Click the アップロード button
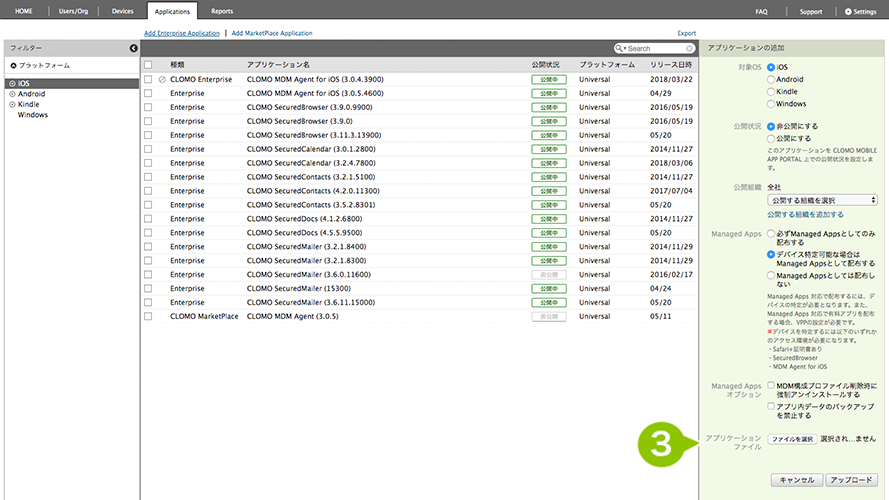Viewport: 889px width, 500px height. [852, 480]
